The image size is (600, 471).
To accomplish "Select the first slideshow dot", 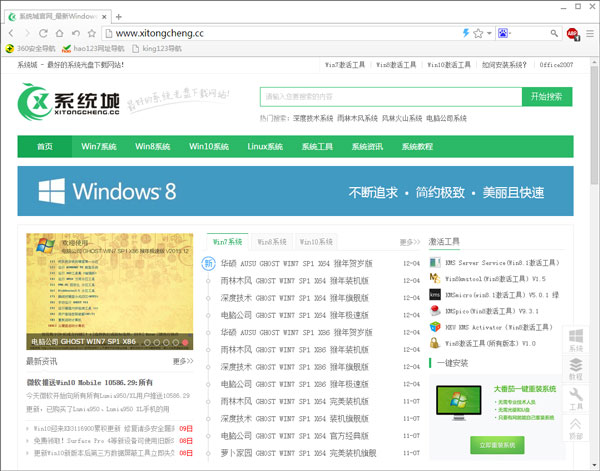I will (x=147, y=342).
